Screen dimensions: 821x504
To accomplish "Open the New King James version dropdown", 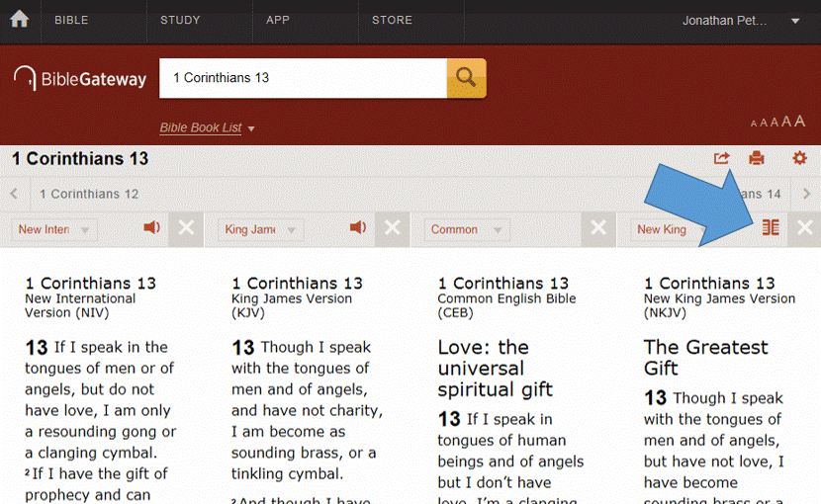I will point(668,229).
